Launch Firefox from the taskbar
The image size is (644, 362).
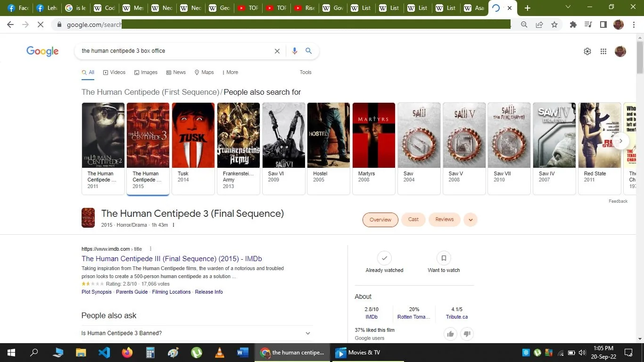pos(127,353)
